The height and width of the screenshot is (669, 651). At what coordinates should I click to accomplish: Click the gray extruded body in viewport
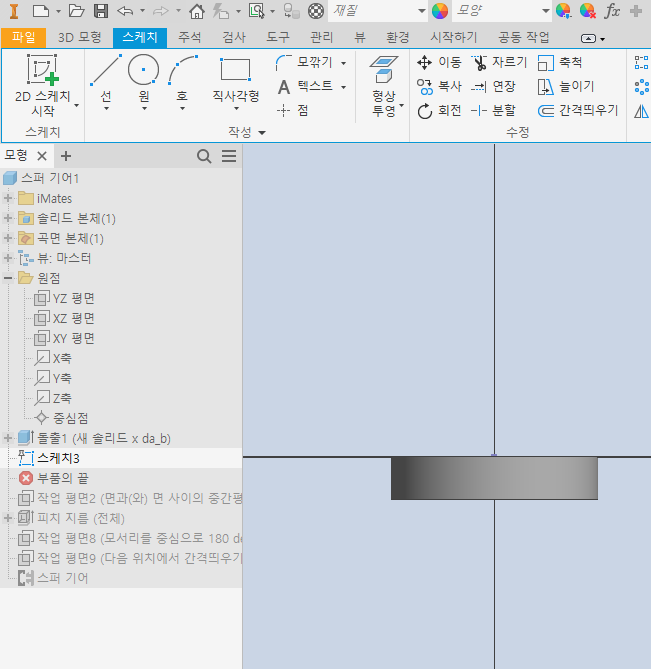pos(494,478)
